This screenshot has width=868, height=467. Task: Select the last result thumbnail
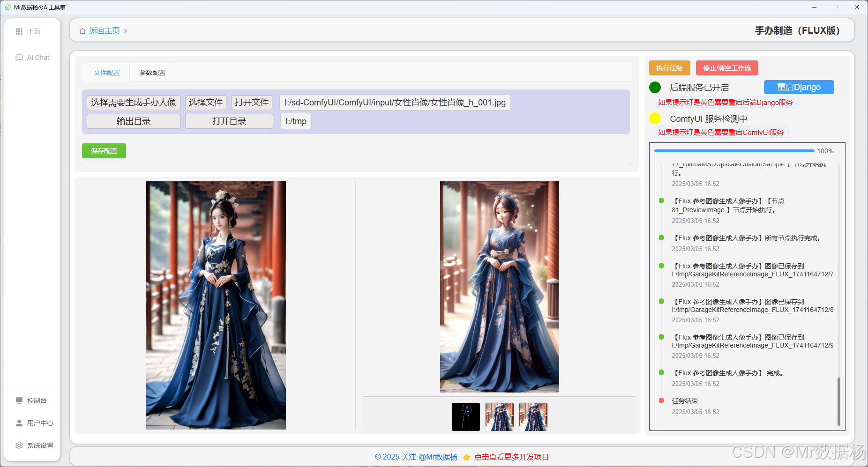pos(533,417)
